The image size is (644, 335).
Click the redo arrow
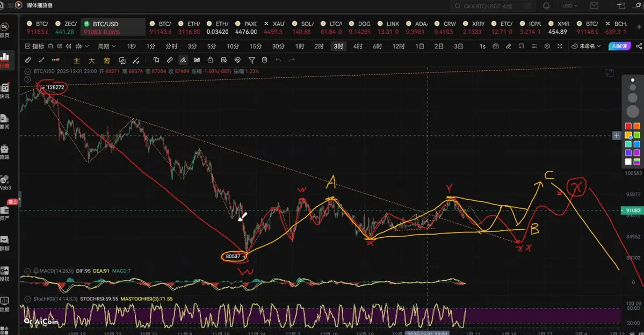click(x=292, y=60)
